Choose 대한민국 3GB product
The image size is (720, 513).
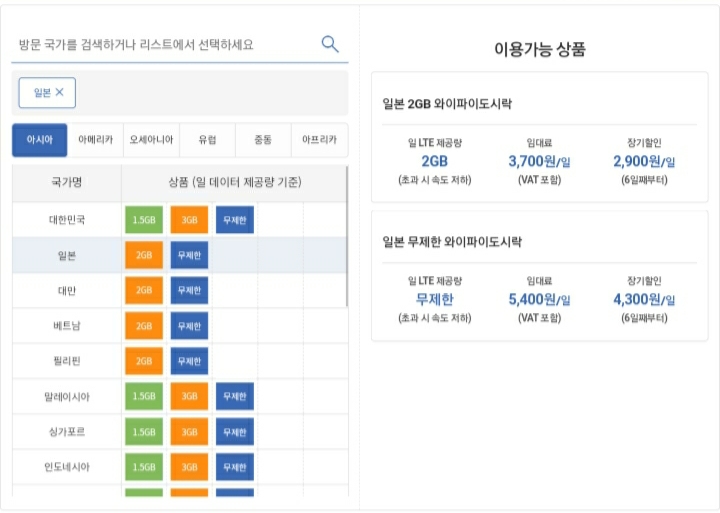(189, 220)
